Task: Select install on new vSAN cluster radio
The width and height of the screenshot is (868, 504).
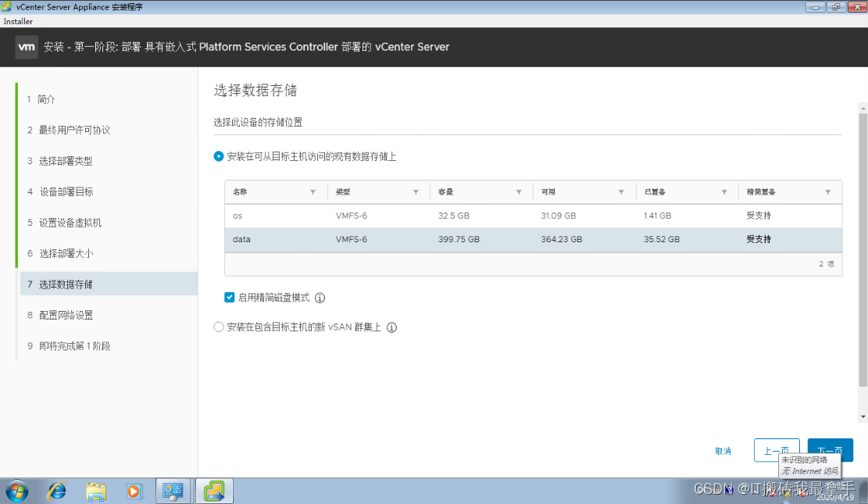Action: (x=219, y=327)
